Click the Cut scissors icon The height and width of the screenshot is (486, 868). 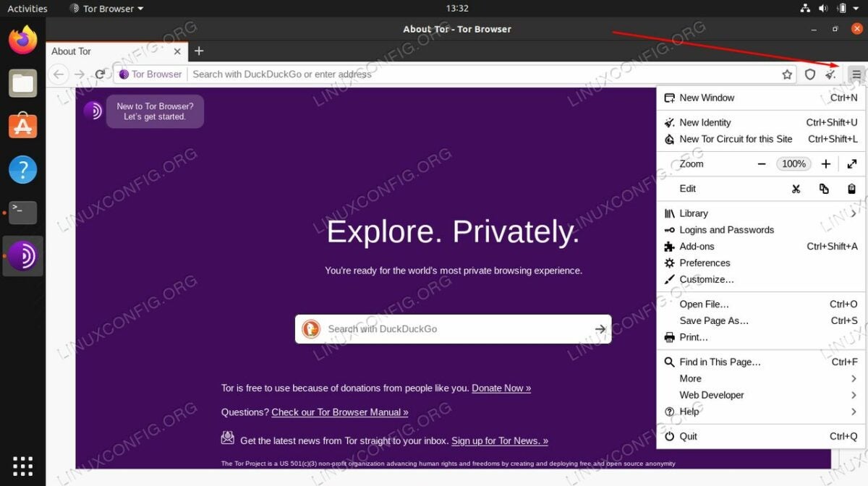tap(796, 189)
